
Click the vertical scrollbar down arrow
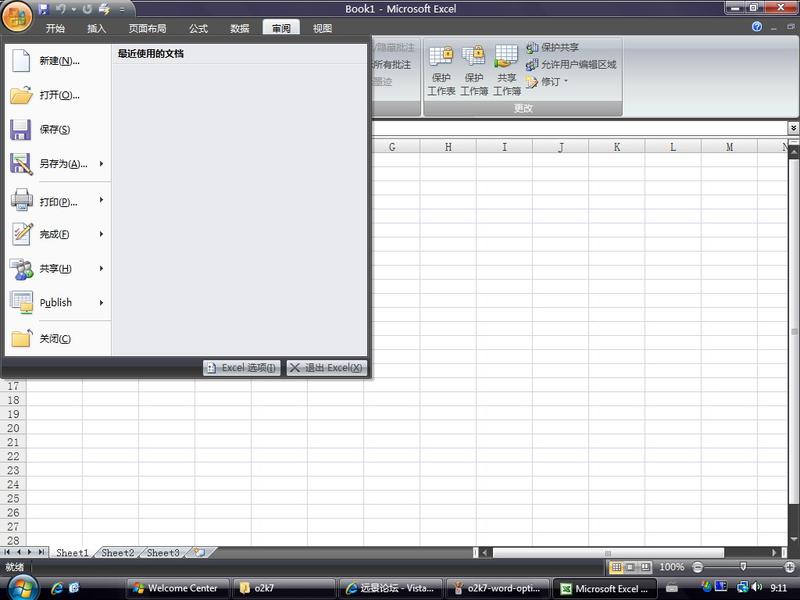(794, 539)
